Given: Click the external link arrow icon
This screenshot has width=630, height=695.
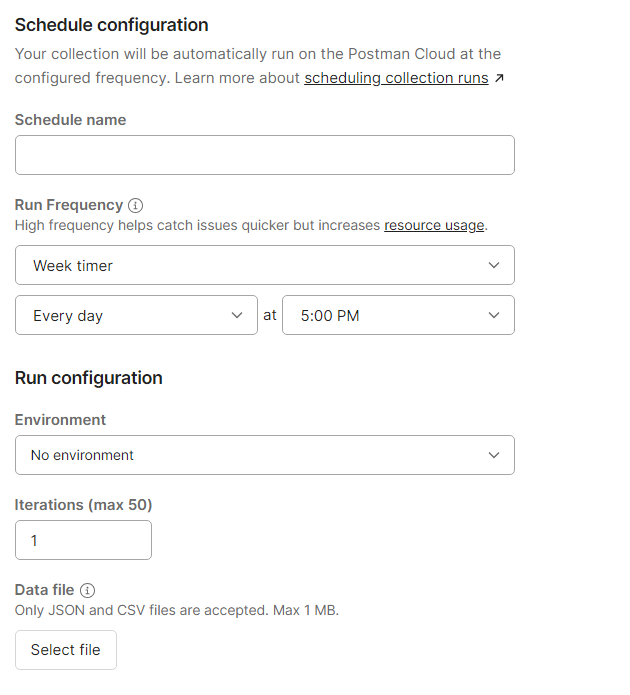Looking at the screenshot, I should click(x=500, y=78).
